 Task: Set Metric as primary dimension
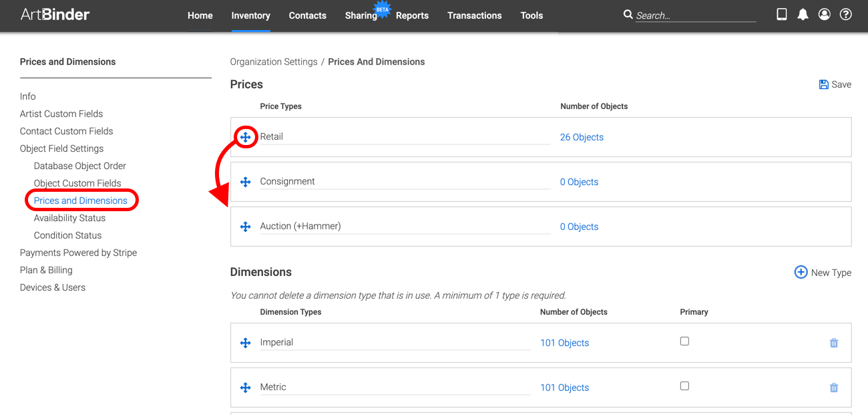[684, 386]
